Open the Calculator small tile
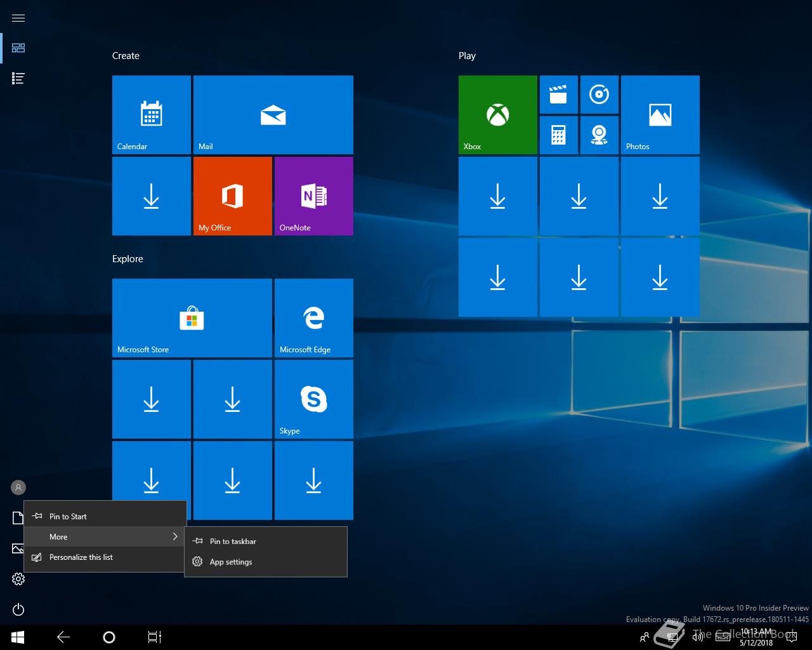The height and width of the screenshot is (650, 812). pyautogui.click(x=559, y=135)
